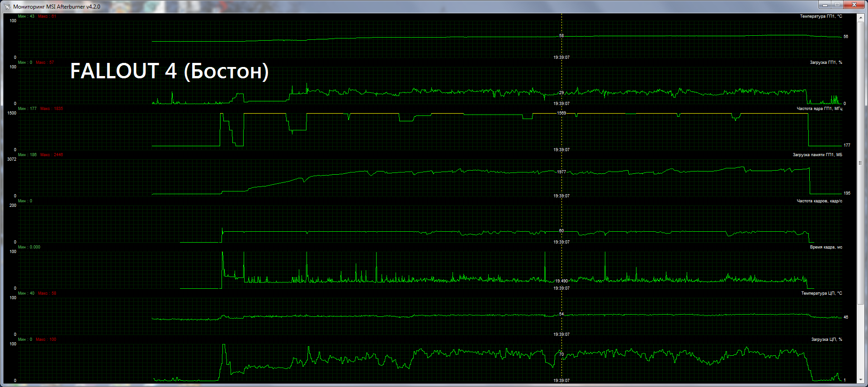868x387 pixels.
Task: Select the 'Частота кадров, кадр/с' graph label
Action: (819, 201)
